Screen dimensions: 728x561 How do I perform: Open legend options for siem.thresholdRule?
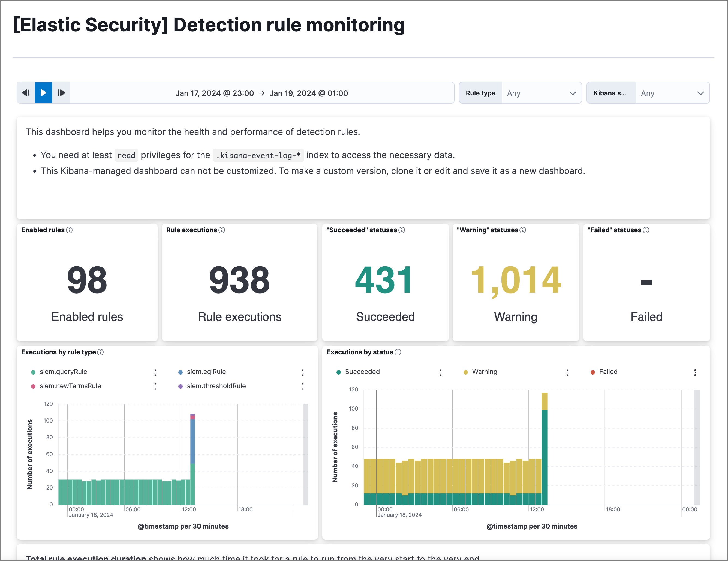point(303,386)
